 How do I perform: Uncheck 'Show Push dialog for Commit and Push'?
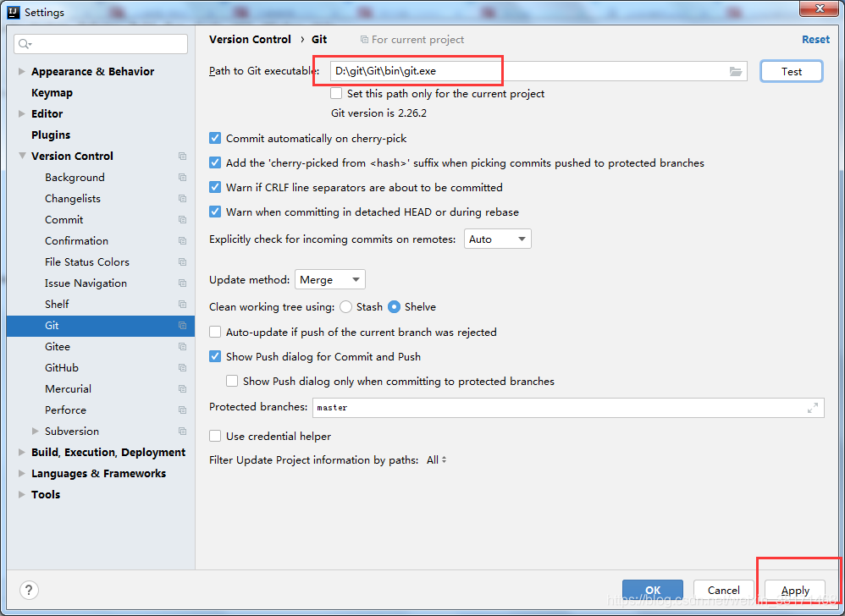(215, 356)
